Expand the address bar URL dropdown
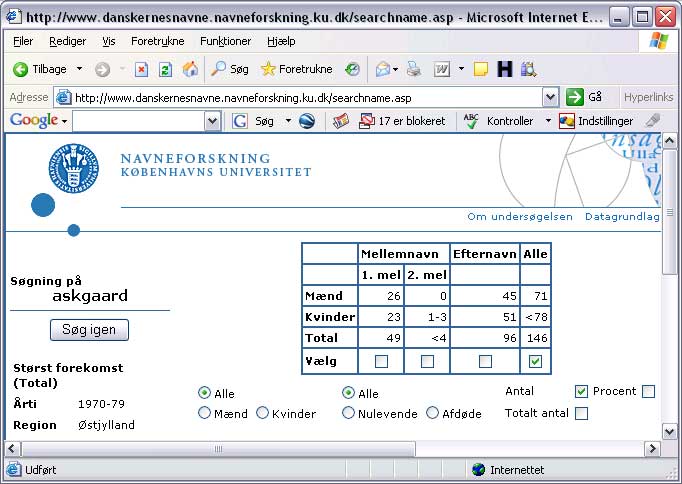682x484 pixels. (x=550, y=97)
